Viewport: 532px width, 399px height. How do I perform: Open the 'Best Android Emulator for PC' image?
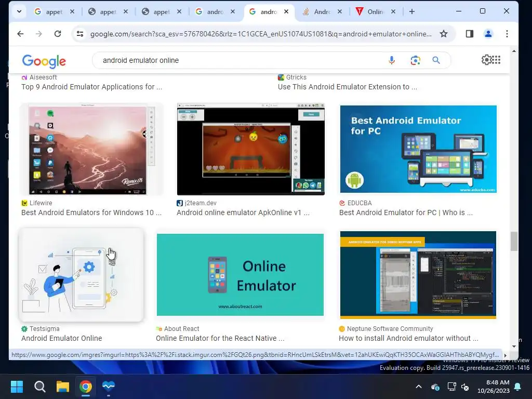click(418, 149)
